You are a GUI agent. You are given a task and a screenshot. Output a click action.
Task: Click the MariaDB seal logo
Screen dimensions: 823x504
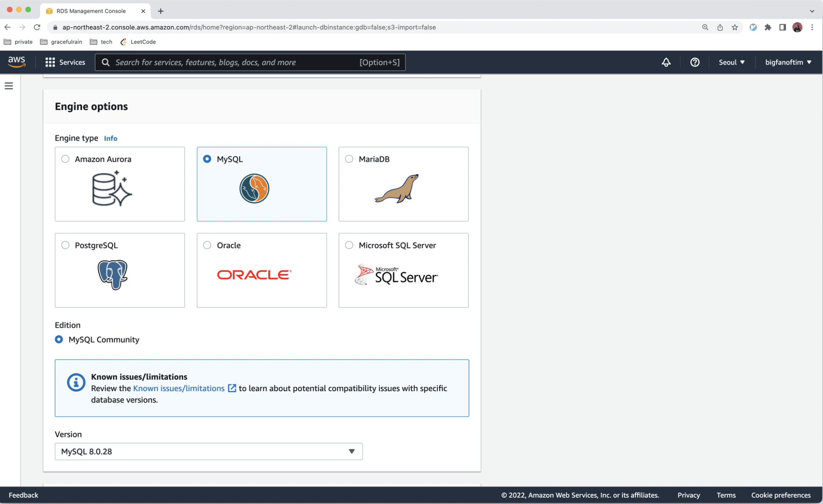click(397, 189)
